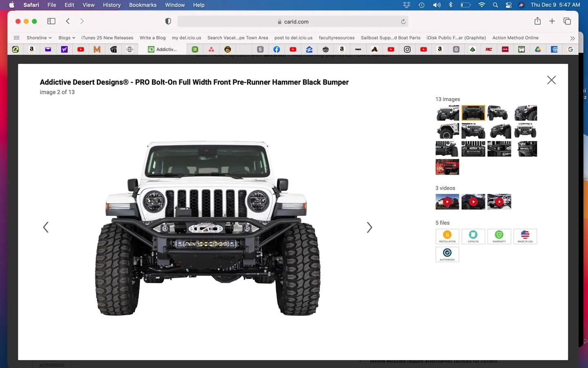Open the Window menu
This screenshot has width=588, height=368.
(175, 5)
